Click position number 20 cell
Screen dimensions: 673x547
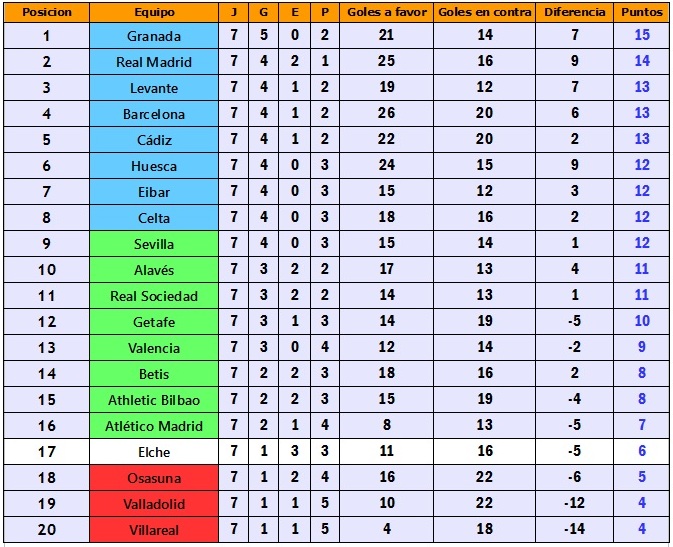tap(46, 530)
